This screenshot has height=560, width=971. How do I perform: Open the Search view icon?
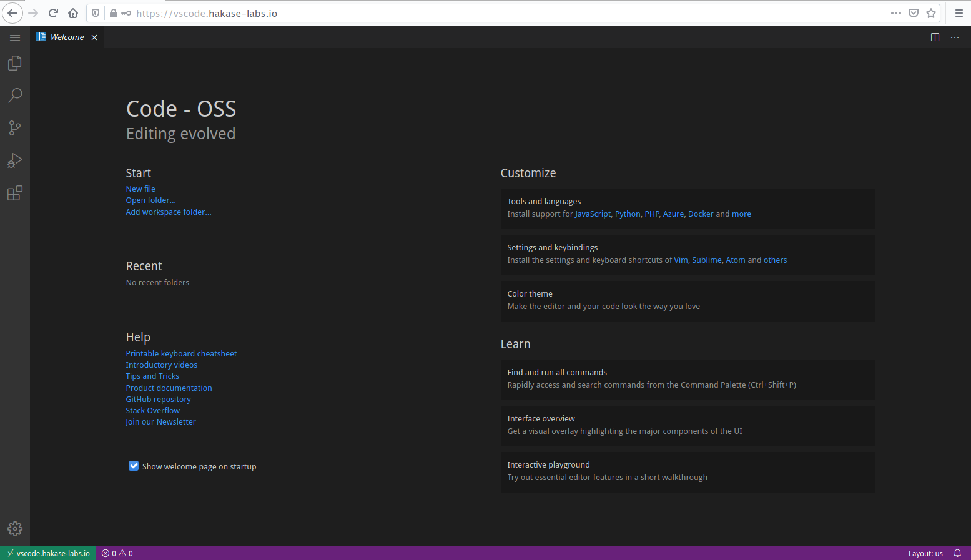click(15, 96)
